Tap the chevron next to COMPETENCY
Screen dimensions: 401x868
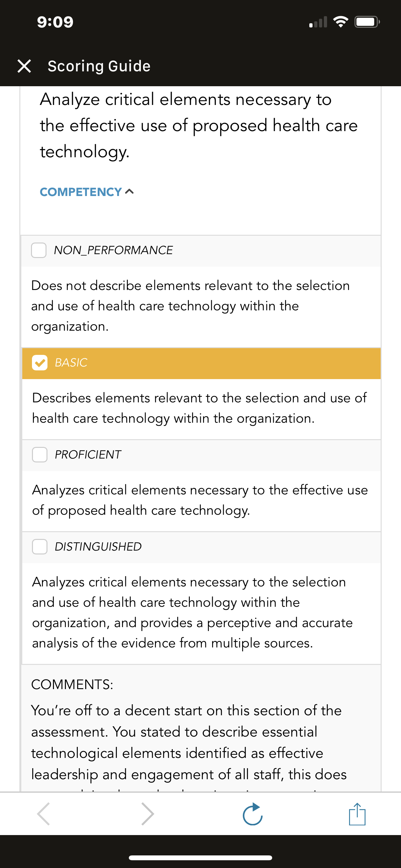(129, 192)
